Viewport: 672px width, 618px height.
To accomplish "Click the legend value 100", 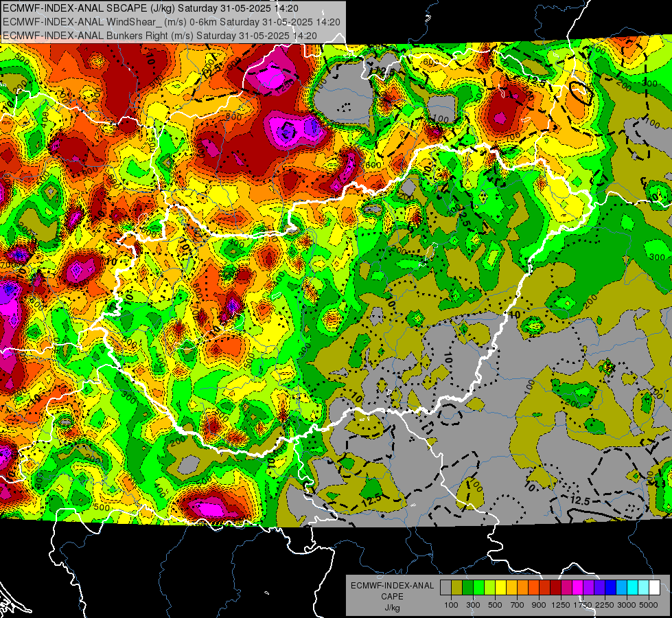I will point(451,605).
